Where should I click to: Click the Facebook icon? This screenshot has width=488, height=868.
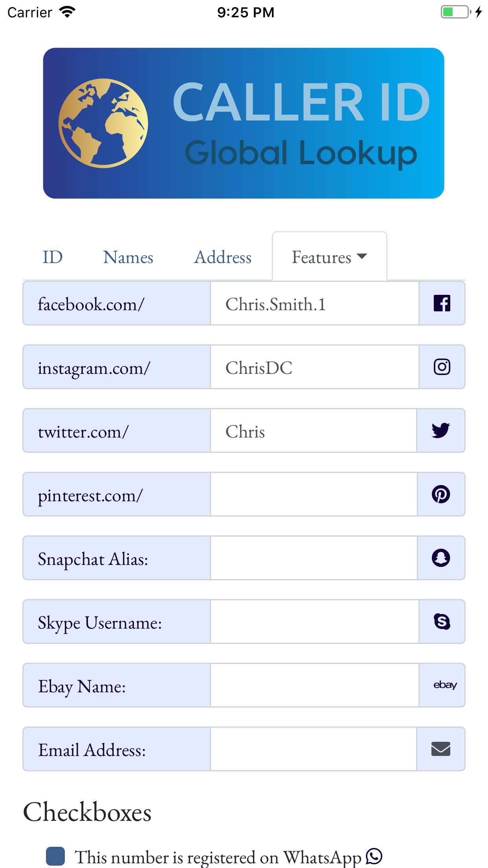click(442, 303)
